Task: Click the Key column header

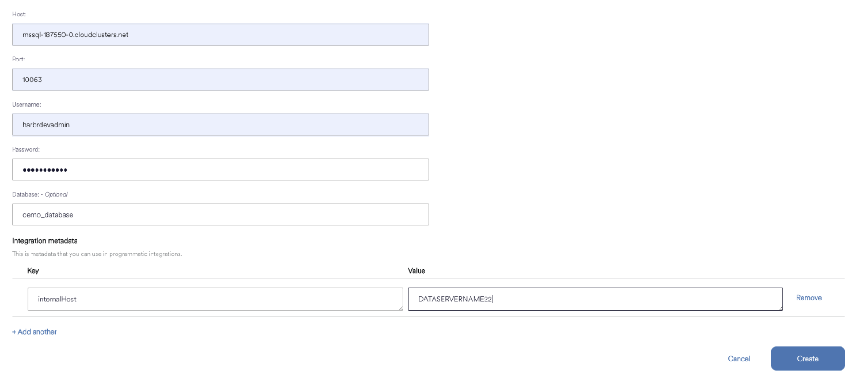Action: pyautogui.click(x=33, y=271)
